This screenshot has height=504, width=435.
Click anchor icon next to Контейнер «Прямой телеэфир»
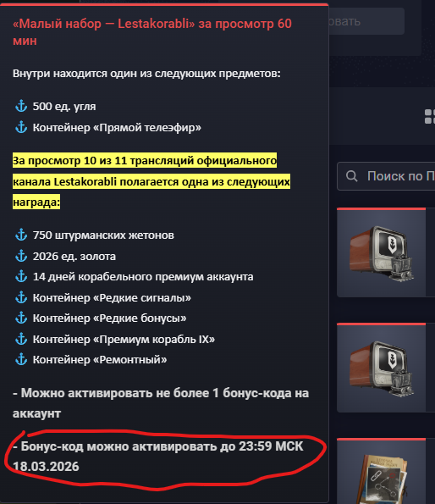[x=21, y=127]
